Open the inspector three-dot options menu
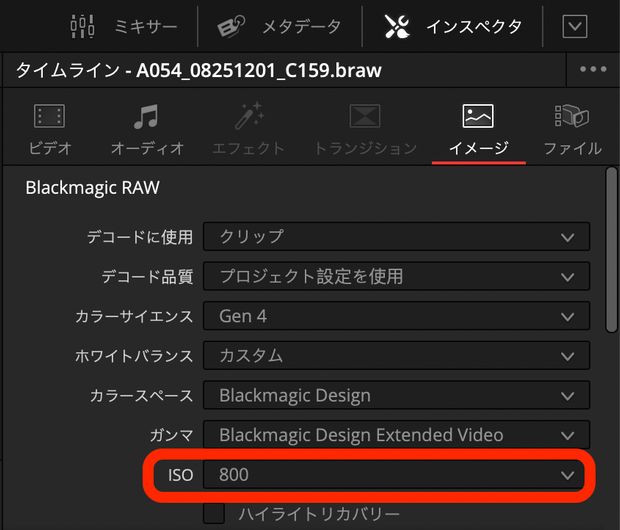Image resolution: width=620 pixels, height=530 pixels. [593, 69]
